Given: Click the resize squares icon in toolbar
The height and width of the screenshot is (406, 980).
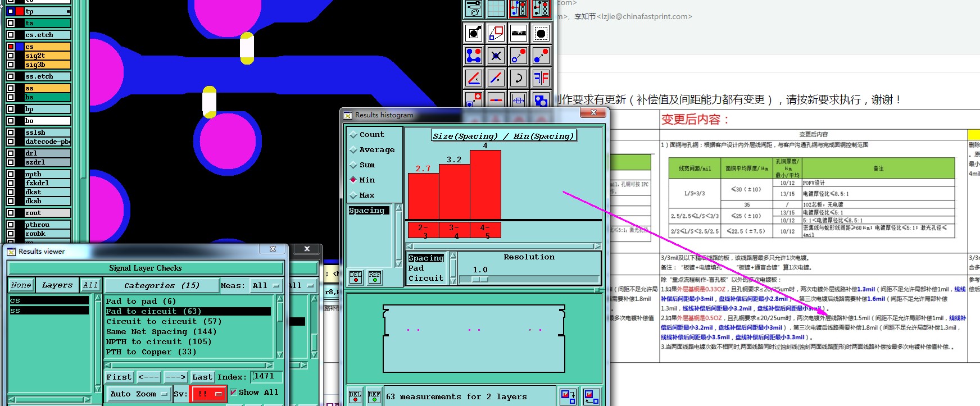Looking at the screenshot, I should tap(496, 33).
